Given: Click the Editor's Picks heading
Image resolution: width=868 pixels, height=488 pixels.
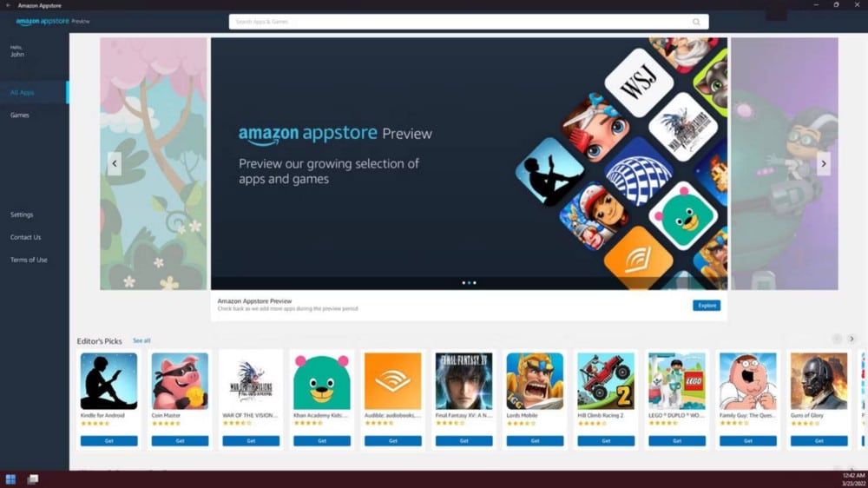Looking at the screenshot, I should [99, 340].
